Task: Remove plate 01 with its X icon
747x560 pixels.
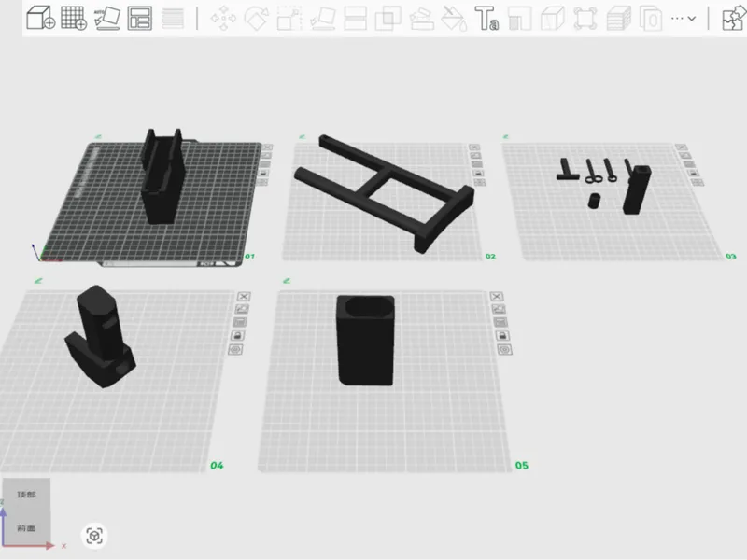Action: tap(267, 147)
